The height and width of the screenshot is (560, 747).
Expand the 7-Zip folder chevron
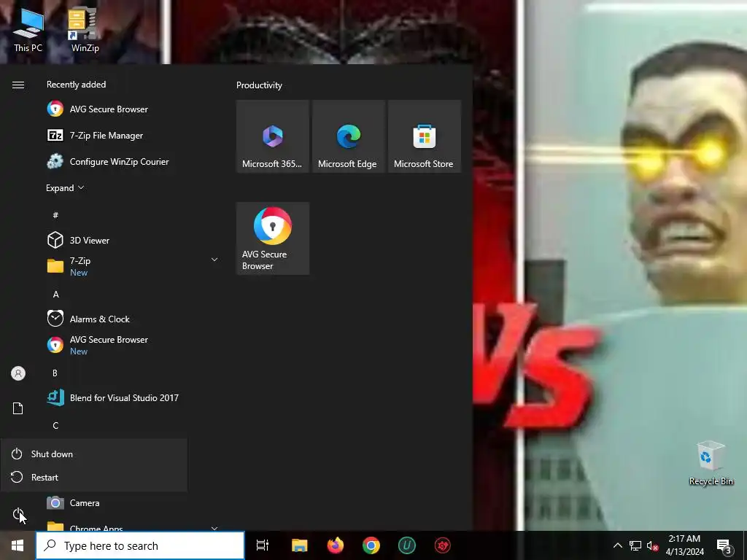click(x=214, y=260)
